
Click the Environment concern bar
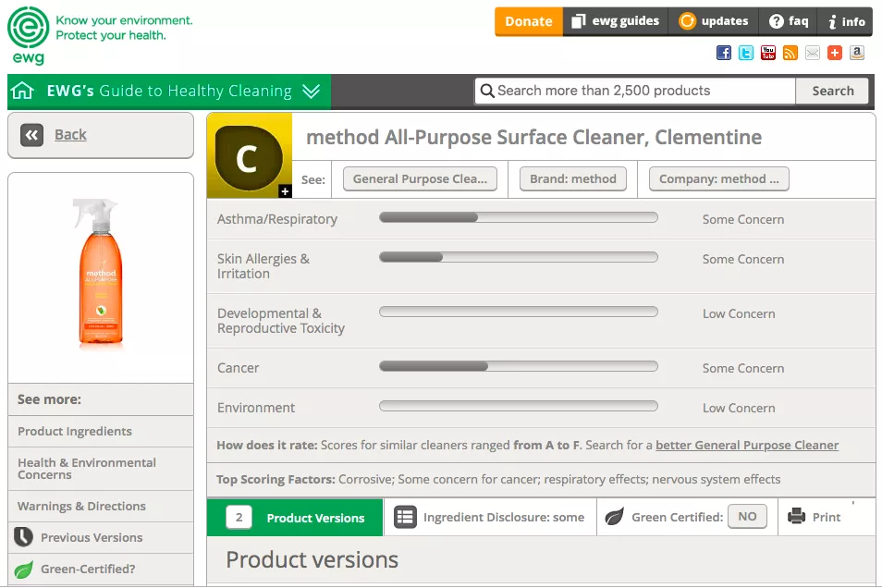tap(519, 406)
